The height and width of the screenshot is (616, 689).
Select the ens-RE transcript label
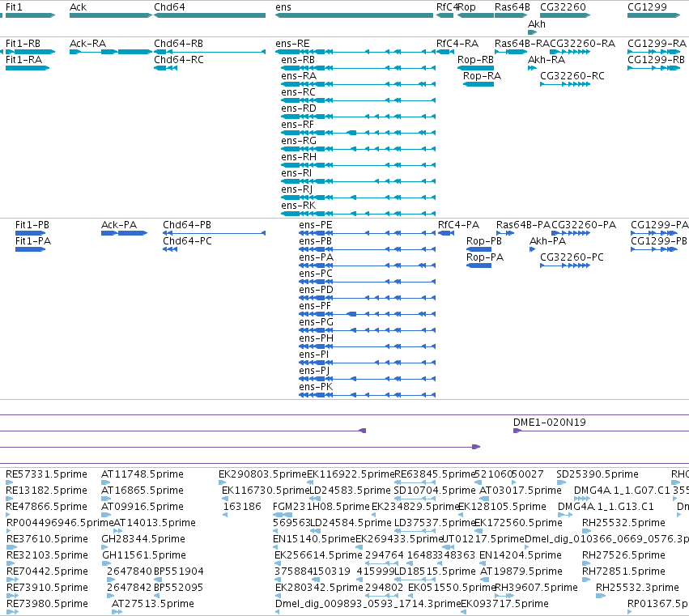tap(292, 44)
